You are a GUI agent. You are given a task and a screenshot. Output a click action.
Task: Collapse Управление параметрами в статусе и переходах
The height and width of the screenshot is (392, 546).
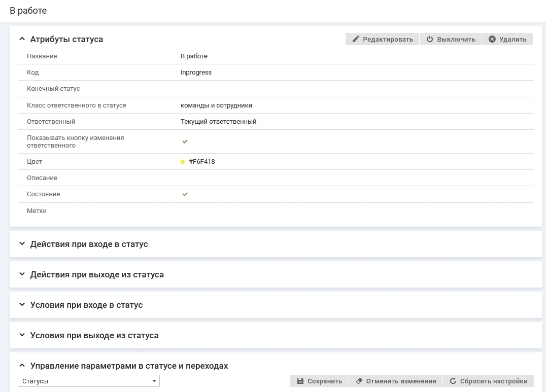[22, 366]
